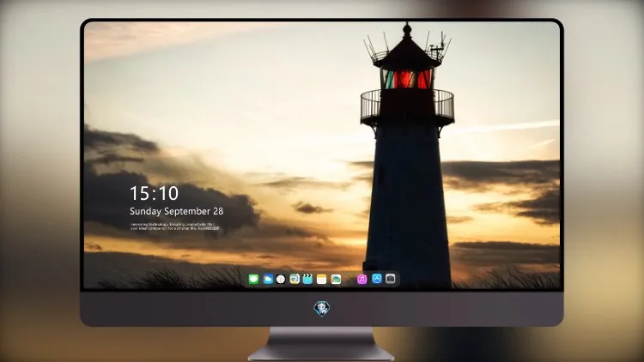This screenshot has width=644, height=362.
Task: Click the diamond logo on monitor chin
Action: (322, 309)
